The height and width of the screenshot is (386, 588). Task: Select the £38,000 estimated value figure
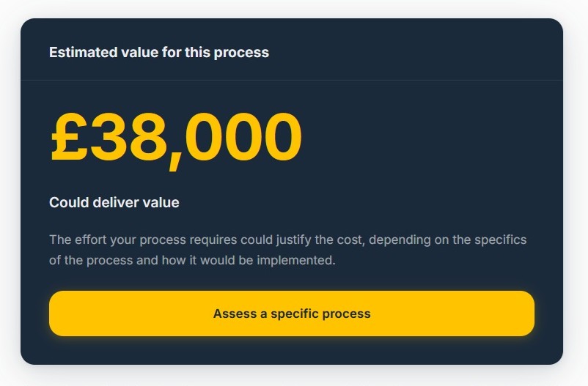click(176, 138)
